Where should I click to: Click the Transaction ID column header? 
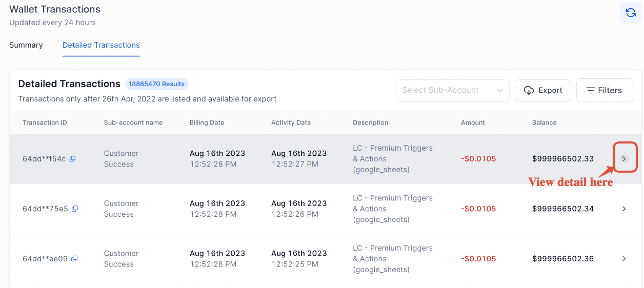pos(45,122)
